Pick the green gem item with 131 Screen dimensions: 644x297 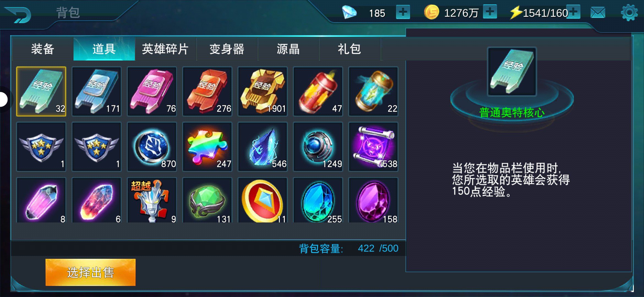(207, 200)
